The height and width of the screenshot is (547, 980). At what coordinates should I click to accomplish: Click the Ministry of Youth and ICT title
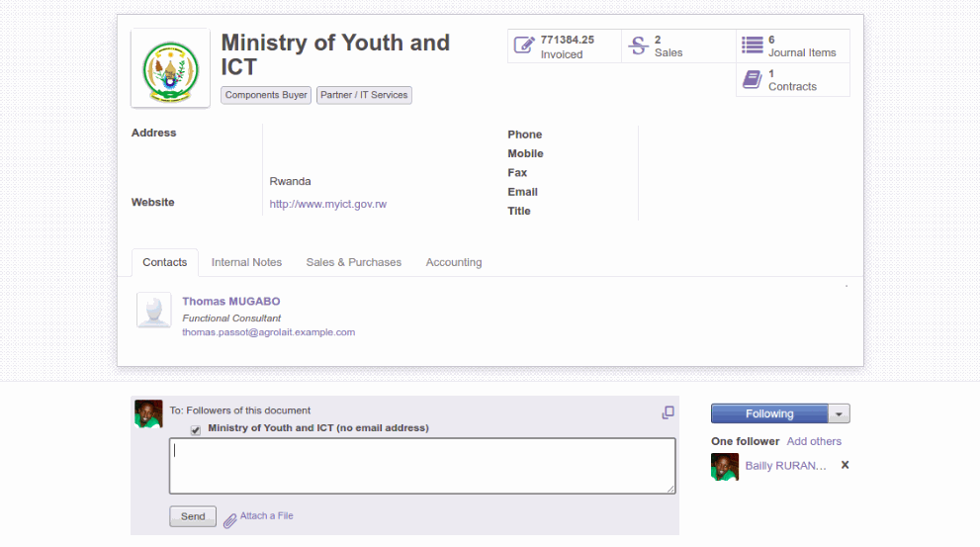pos(335,54)
